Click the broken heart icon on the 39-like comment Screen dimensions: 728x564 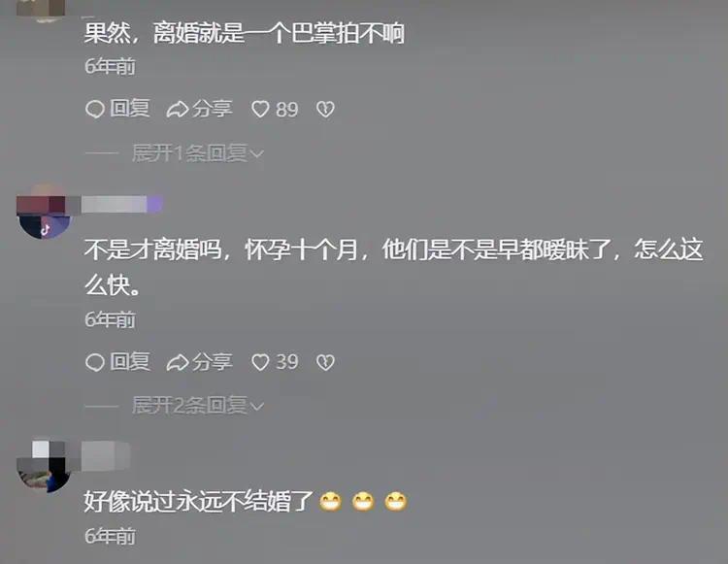pyautogui.click(x=325, y=362)
